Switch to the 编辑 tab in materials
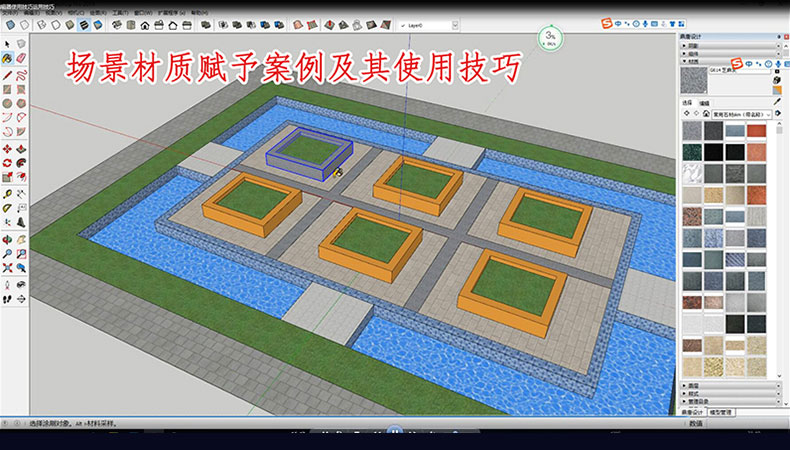790x450 pixels. 705,102
